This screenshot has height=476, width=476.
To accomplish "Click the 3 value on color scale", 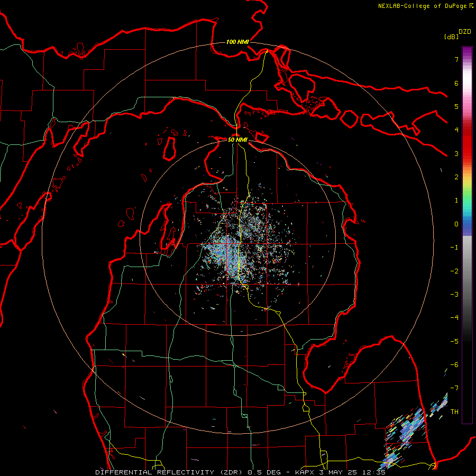I will 456,153.
